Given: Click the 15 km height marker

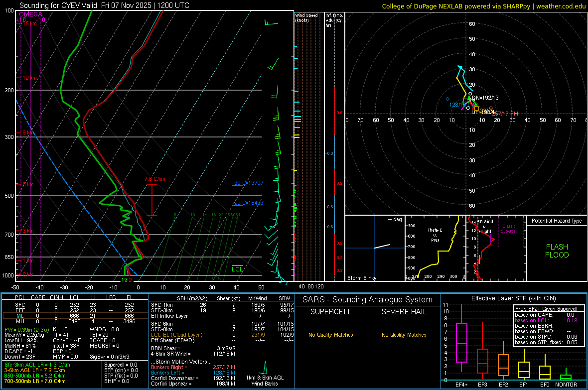Looking at the screenshot, I should (x=29, y=23).
